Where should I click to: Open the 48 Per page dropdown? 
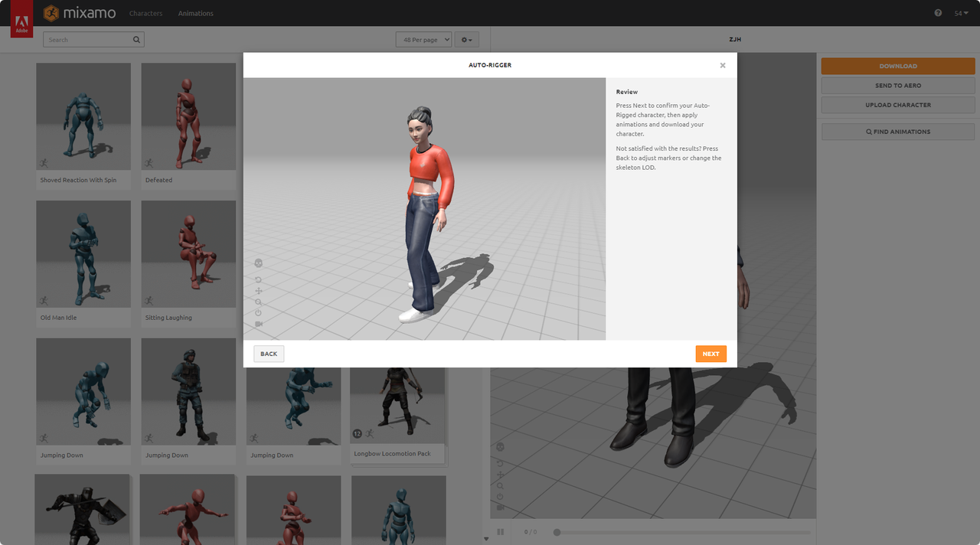(x=423, y=40)
